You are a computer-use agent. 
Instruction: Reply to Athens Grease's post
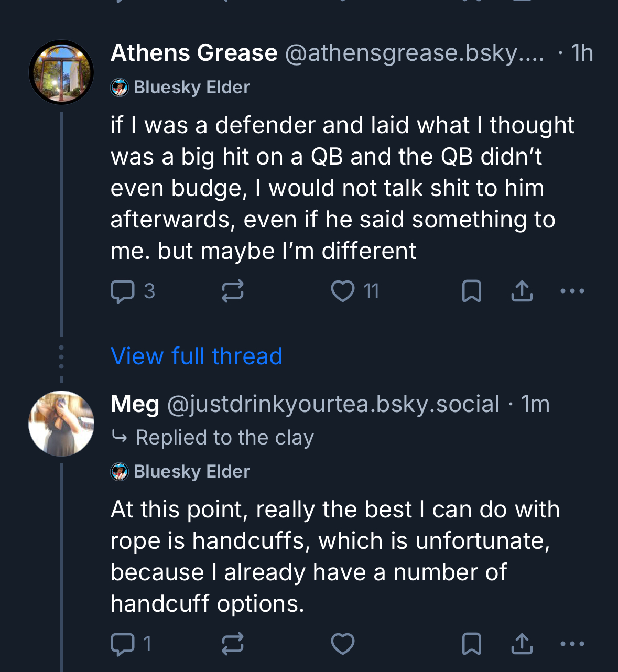coord(123,291)
